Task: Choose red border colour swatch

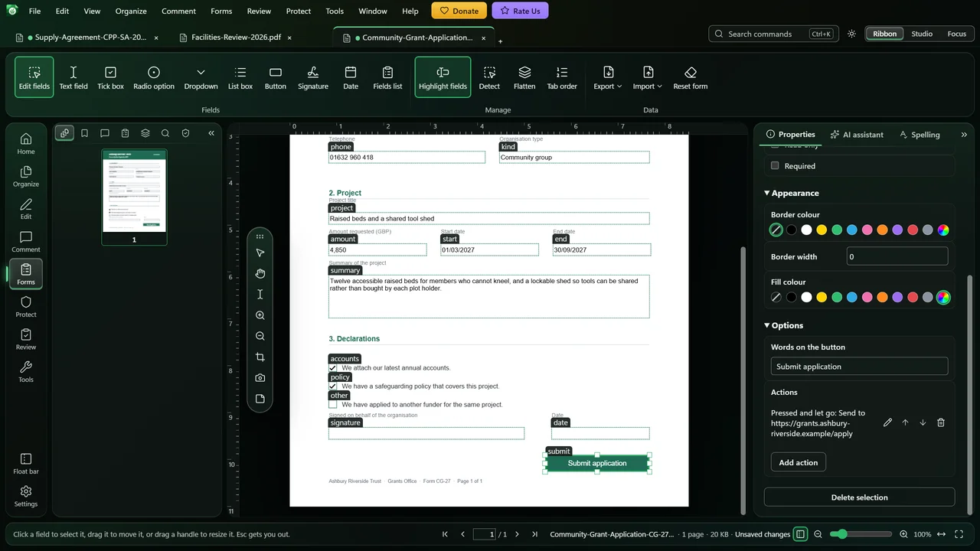Action: click(913, 230)
